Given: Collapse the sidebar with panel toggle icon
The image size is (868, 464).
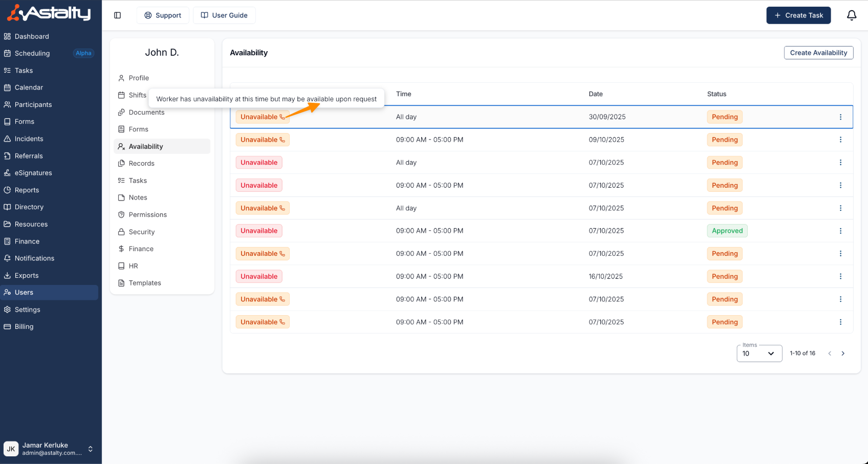Looking at the screenshot, I should click(x=117, y=15).
